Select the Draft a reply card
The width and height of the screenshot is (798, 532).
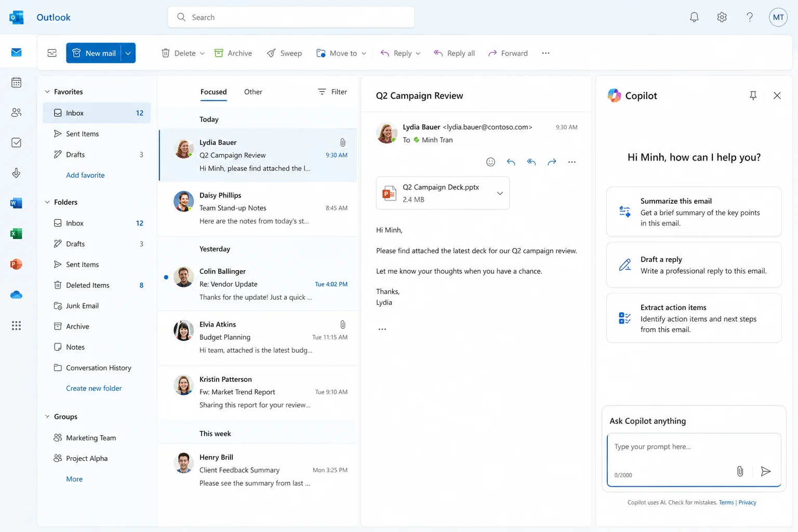[x=694, y=265]
